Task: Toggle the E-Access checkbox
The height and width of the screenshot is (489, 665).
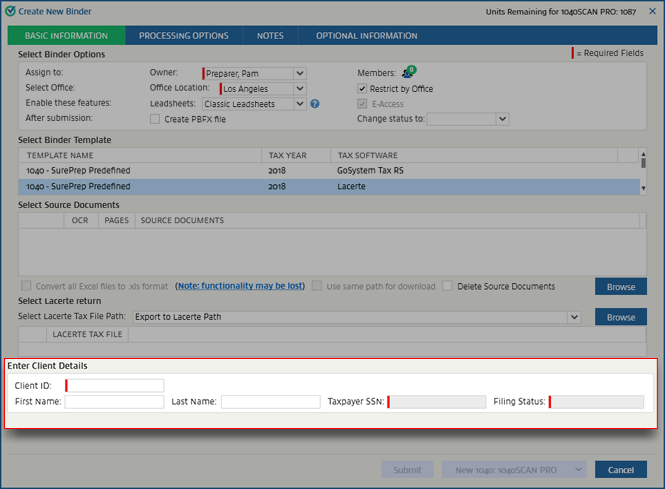Action: [362, 104]
